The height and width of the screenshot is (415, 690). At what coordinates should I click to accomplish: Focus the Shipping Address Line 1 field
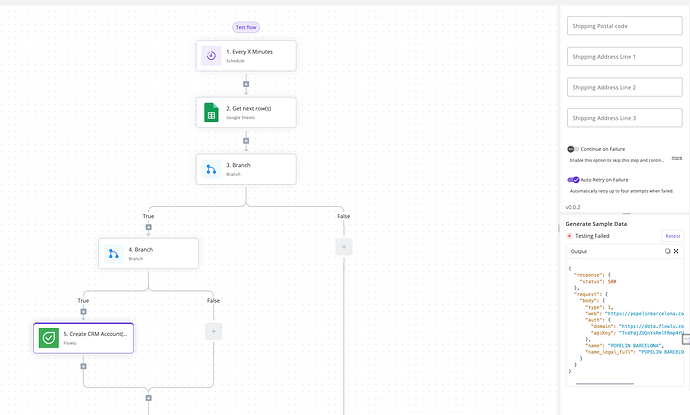pos(624,57)
